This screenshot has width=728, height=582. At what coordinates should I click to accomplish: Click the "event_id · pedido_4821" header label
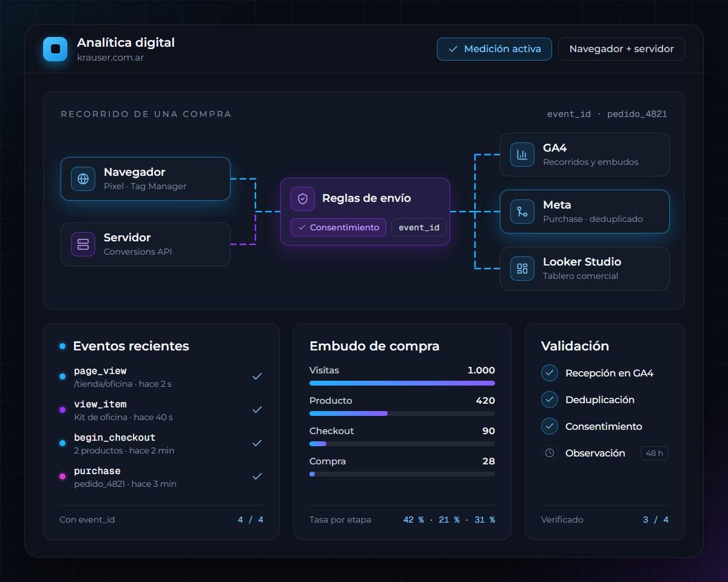coord(607,114)
